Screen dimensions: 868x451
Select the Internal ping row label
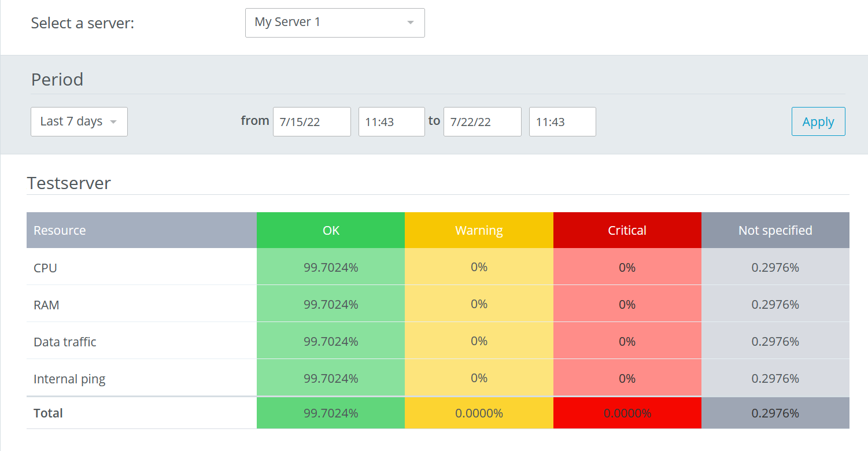pos(69,379)
